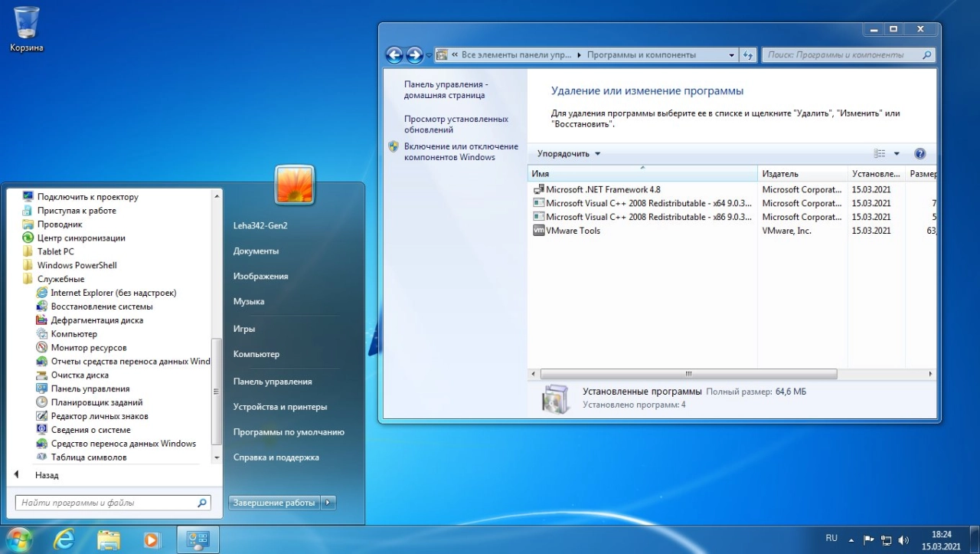Click the Найти программы и файлы search box
This screenshot has width=980, height=554.
(x=113, y=503)
